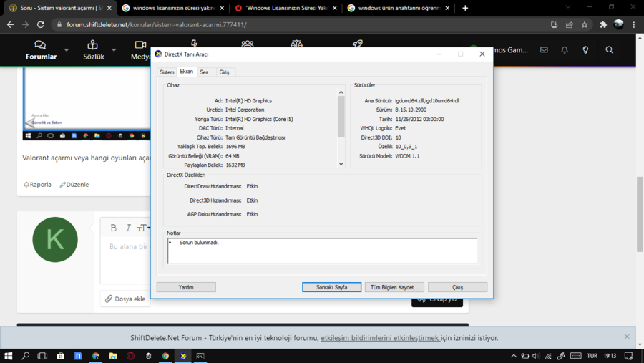Screen dimensions: 644x363
Task: Open the tab search chevron in Chrome
Action: pyautogui.click(x=568, y=7)
